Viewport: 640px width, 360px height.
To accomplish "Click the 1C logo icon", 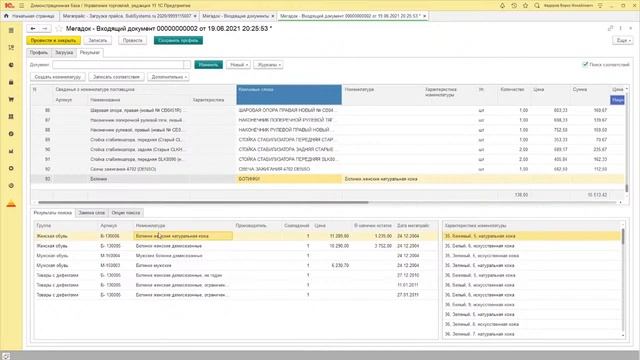I will pos(9,5).
